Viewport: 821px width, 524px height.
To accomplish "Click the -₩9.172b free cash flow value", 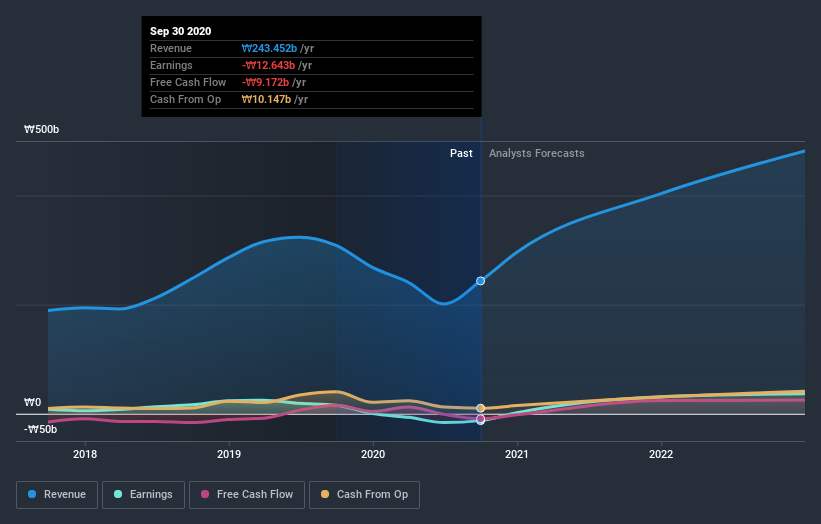I will [265, 82].
